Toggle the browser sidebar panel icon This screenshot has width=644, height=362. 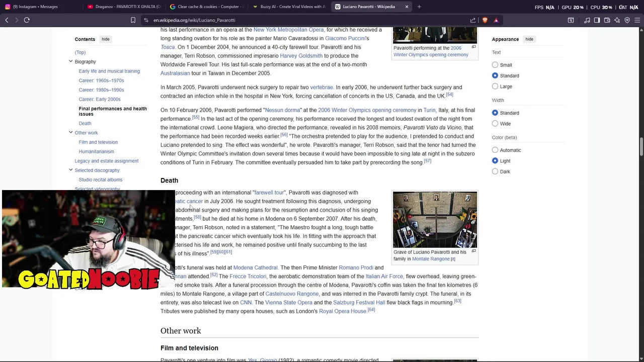click(597, 20)
